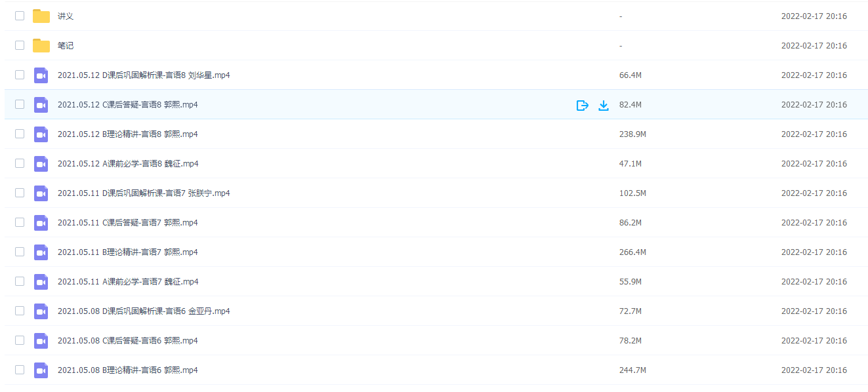Select checkbox for 2021.05.08 C课后答疑-言语6

(x=20, y=340)
